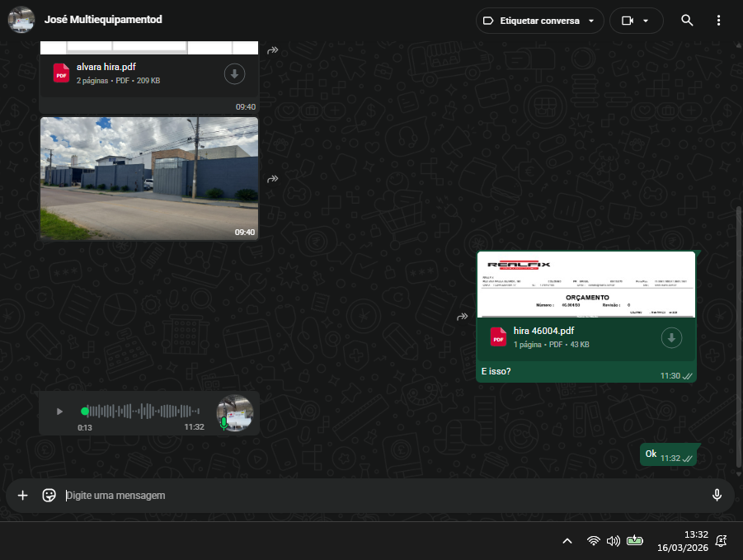Open the building photo thumbnail

pos(148,177)
